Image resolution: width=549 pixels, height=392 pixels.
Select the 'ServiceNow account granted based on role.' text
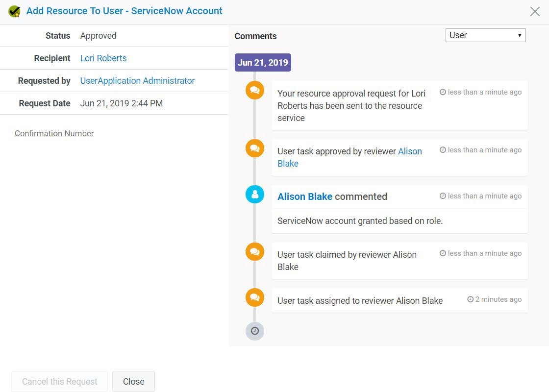(x=360, y=221)
